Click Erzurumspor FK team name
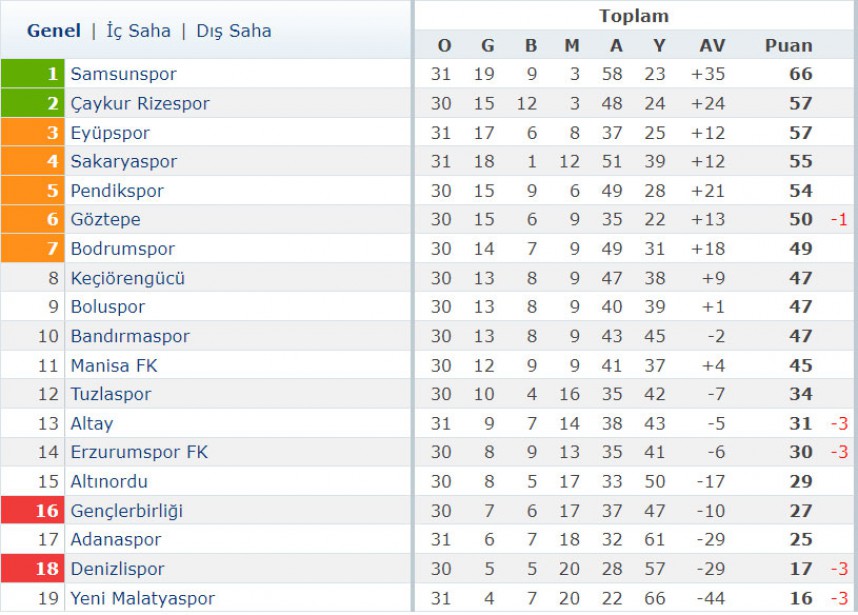Image resolution: width=858 pixels, height=615 pixels. click(x=139, y=452)
